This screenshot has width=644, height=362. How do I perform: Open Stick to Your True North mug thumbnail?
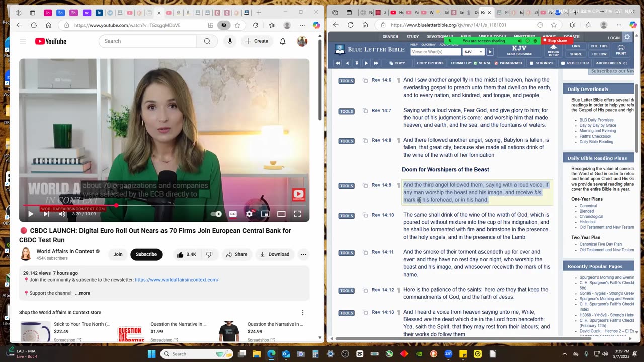coord(35,331)
